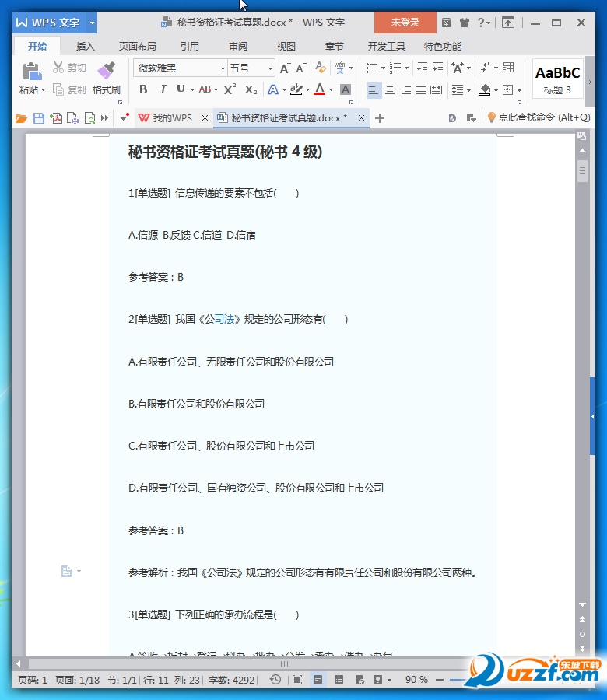The width and height of the screenshot is (607, 700).
Task: Apply subscript formatting
Action: tap(251, 89)
